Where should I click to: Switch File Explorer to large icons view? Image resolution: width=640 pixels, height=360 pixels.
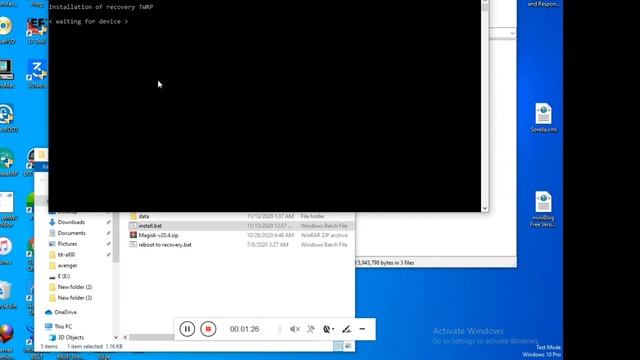(x=348, y=346)
